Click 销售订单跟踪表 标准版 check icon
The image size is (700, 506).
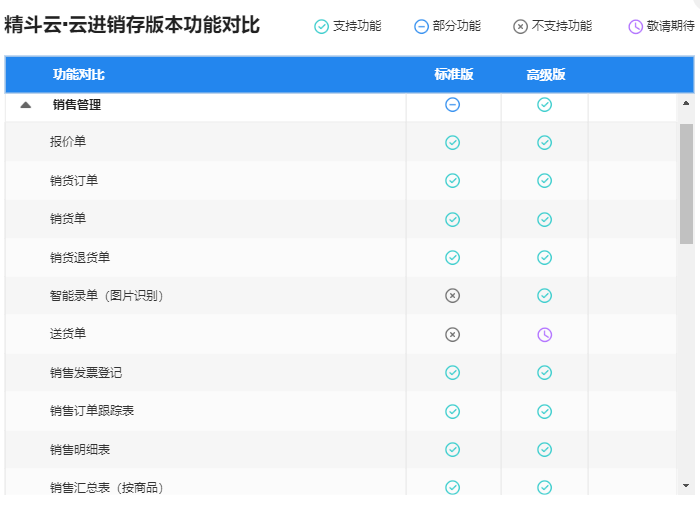[x=452, y=411]
